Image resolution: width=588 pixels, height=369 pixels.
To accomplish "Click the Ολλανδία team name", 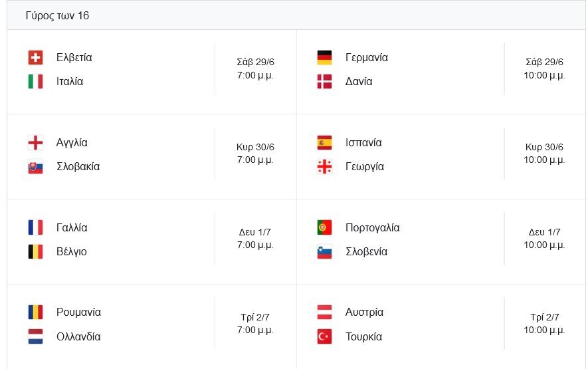I will (x=78, y=337).
